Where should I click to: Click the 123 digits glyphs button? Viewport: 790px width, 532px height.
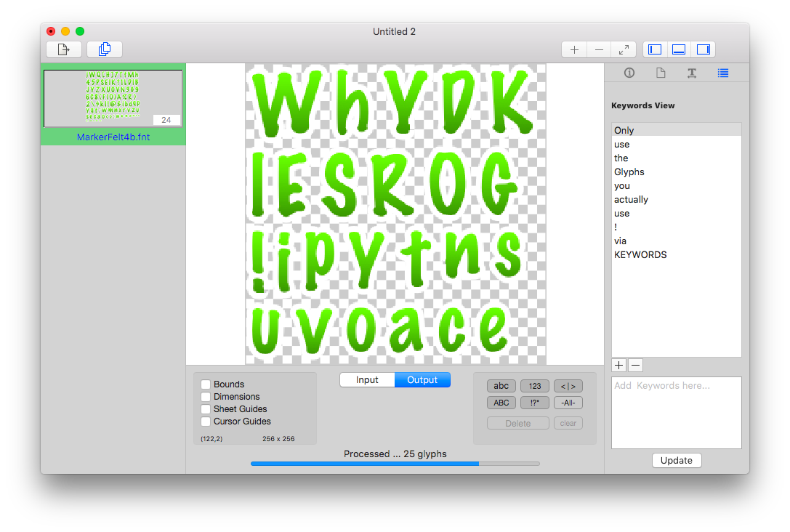click(x=535, y=386)
